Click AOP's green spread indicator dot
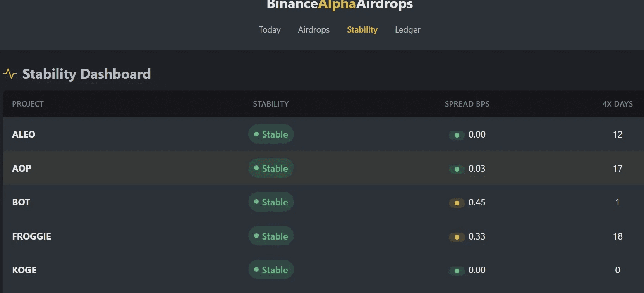The height and width of the screenshot is (293, 644). pos(457,169)
